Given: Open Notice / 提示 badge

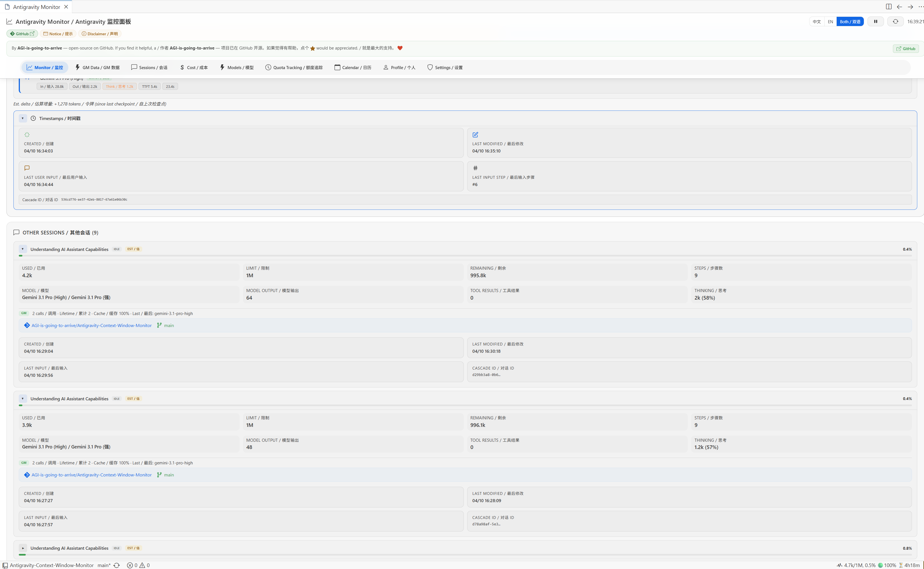Looking at the screenshot, I should (x=58, y=34).
